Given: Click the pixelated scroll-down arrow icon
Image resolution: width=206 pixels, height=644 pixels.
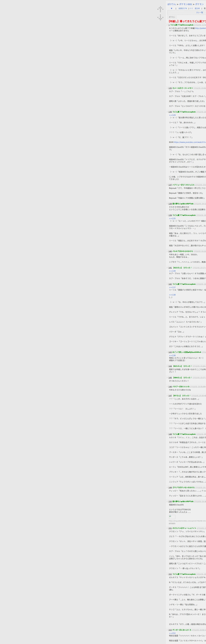Looking at the screenshot, I should (x=160, y=17).
